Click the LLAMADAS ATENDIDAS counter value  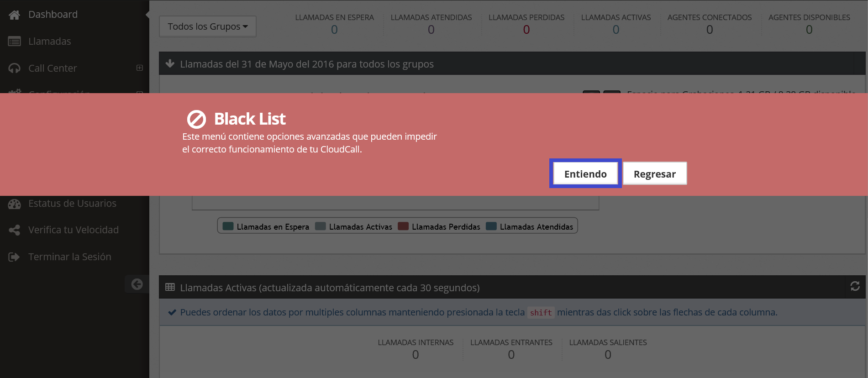click(x=431, y=30)
